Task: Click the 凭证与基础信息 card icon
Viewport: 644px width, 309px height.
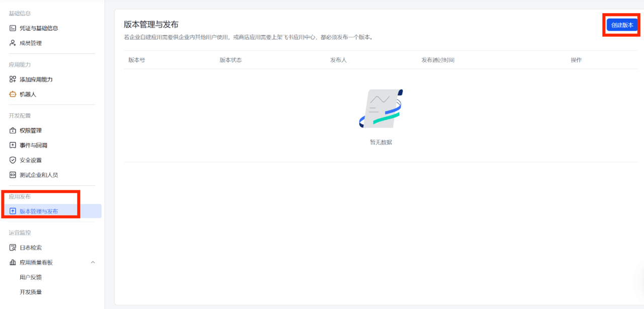Action: tap(13, 28)
